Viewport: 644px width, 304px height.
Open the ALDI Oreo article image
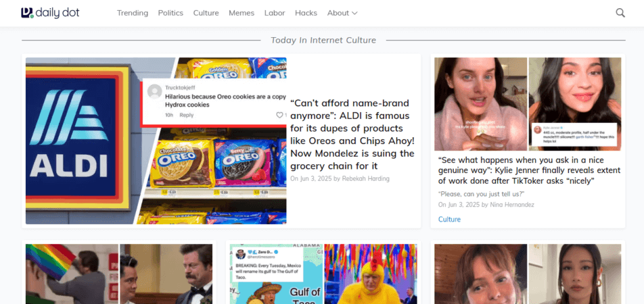click(156, 141)
